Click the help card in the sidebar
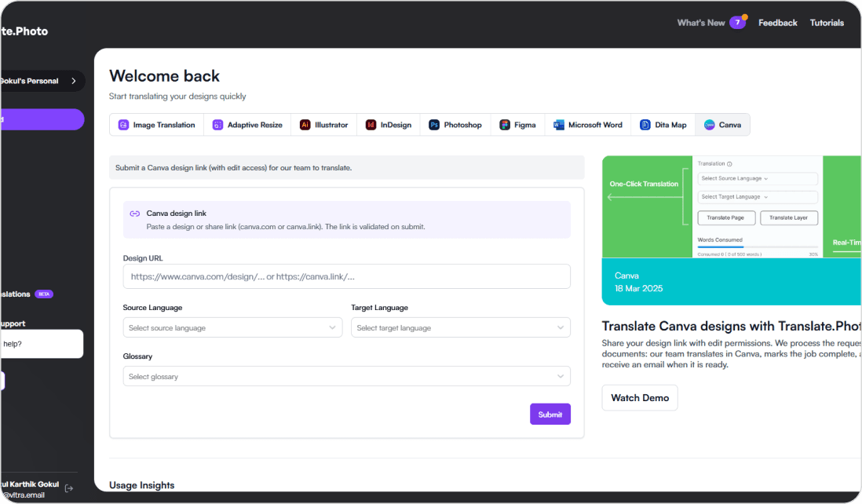The width and height of the screenshot is (862, 504). [x=42, y=344]
